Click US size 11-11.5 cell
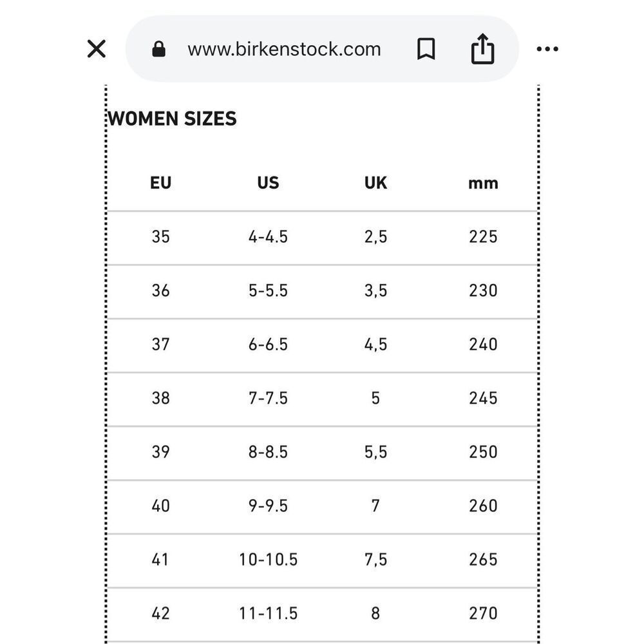Screen dimensions: 644x644 point(268,613)
